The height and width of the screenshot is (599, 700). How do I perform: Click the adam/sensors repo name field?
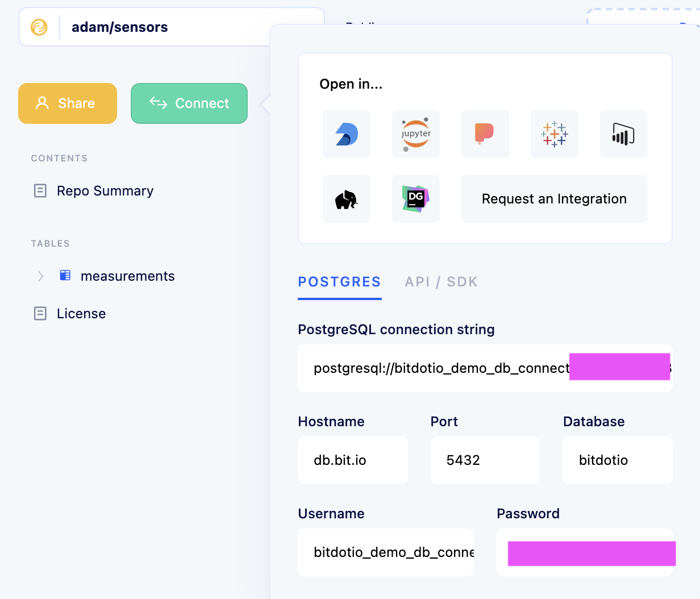(x=172, y=27)
